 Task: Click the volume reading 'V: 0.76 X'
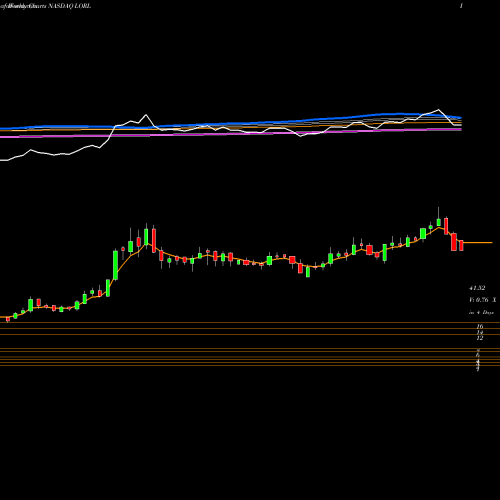click(482, 300)
